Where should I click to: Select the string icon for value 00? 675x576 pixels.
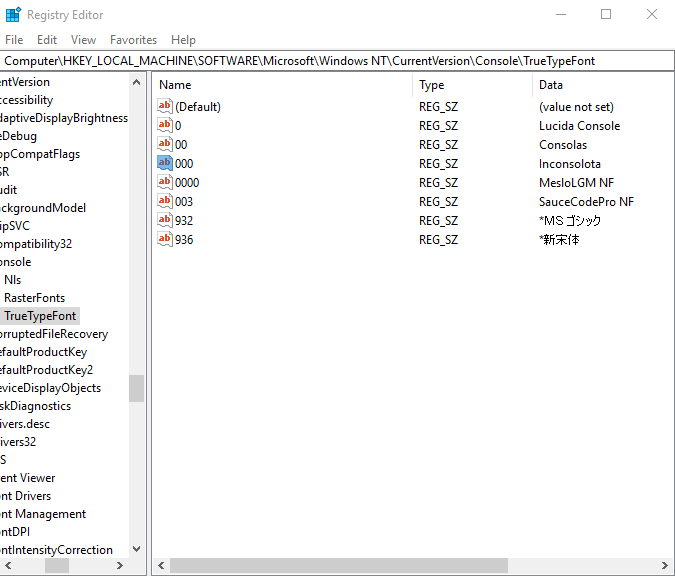click(164, 144)
